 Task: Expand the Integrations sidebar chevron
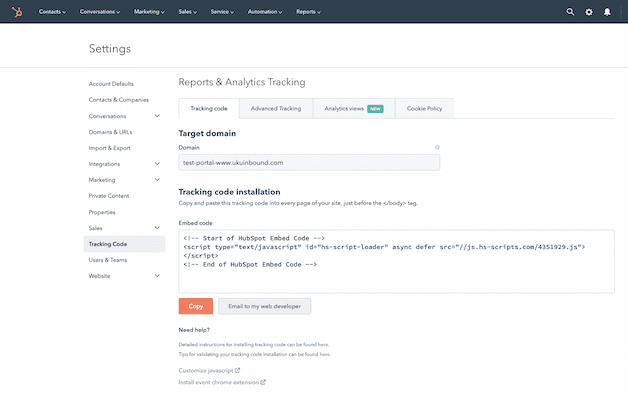(x=157, y=164)
